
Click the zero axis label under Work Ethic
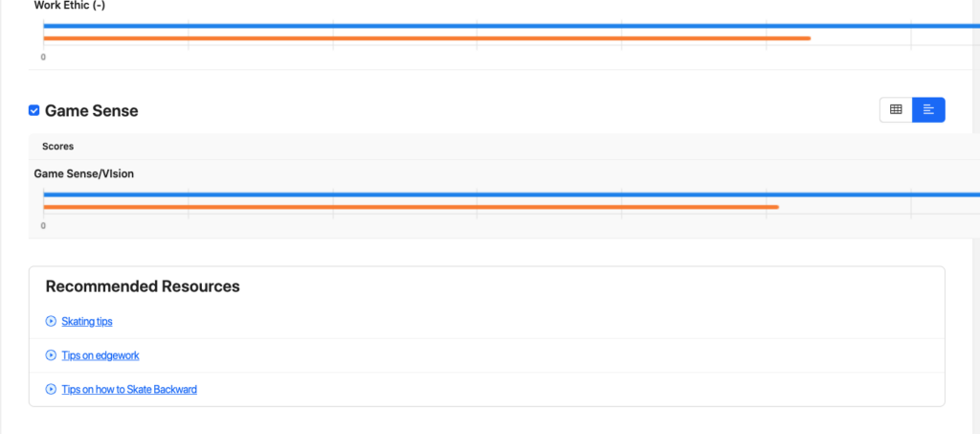pos(43,57)
